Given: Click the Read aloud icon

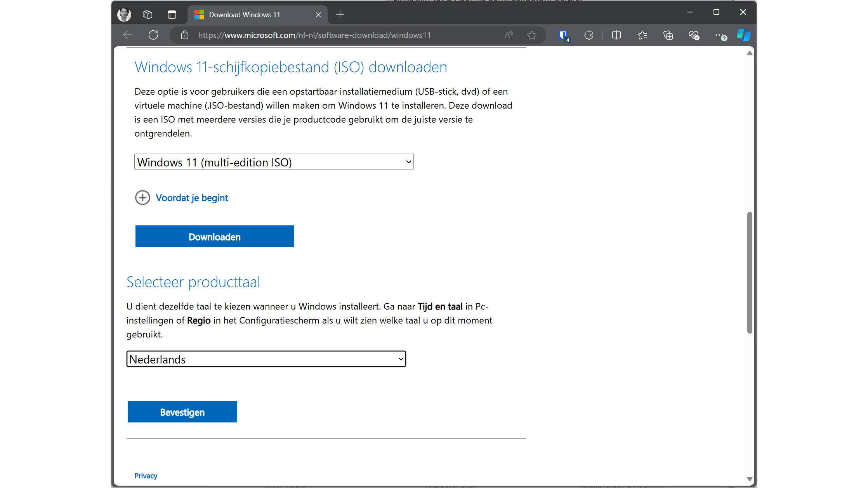Looking at the screenshot, I should click(x=509, y=35).
